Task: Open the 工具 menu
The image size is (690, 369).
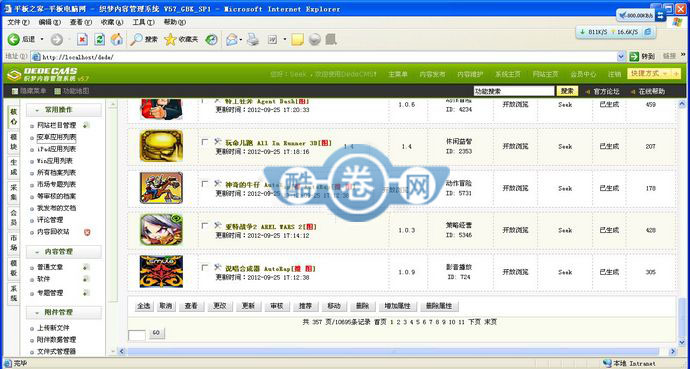Action: tap(143, 22)
